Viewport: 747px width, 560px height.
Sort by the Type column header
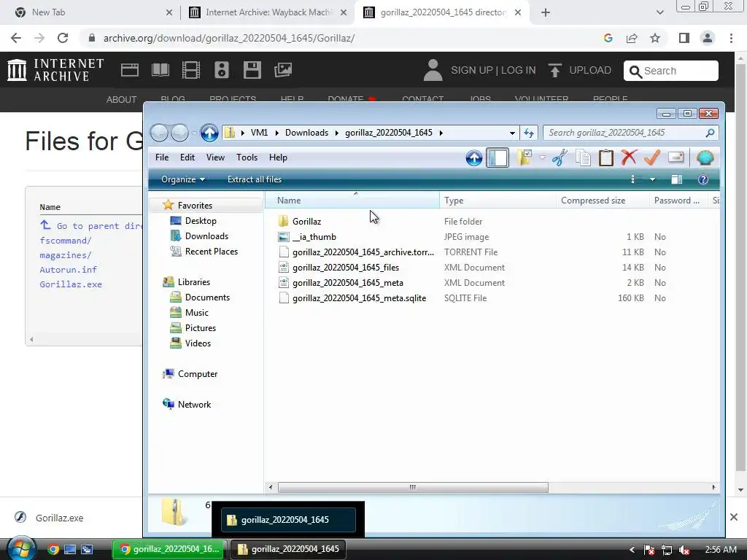pos(498,201)
